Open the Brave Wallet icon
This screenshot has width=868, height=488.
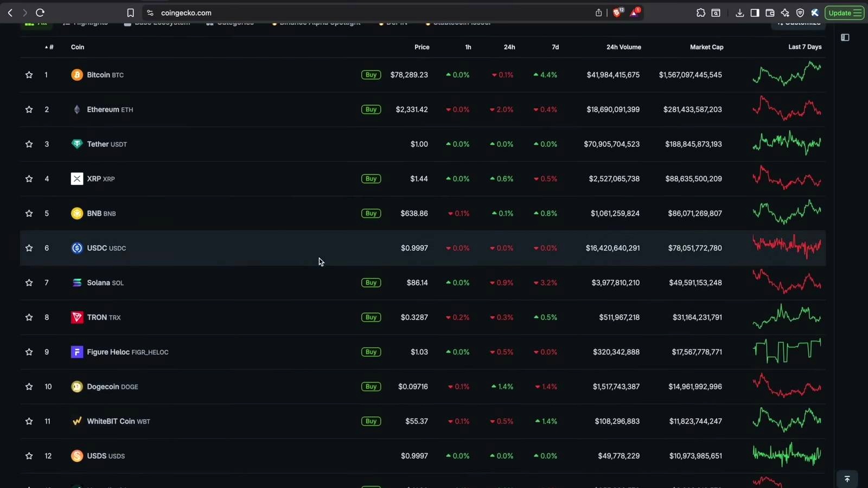pyautogui.click(x=770, y=13)
